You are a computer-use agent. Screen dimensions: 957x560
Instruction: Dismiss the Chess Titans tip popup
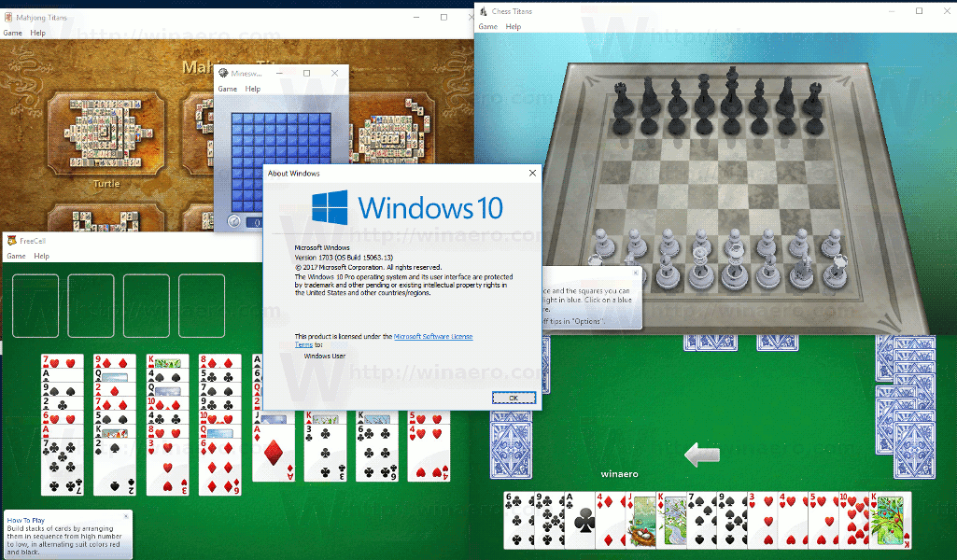click(636, 273)
